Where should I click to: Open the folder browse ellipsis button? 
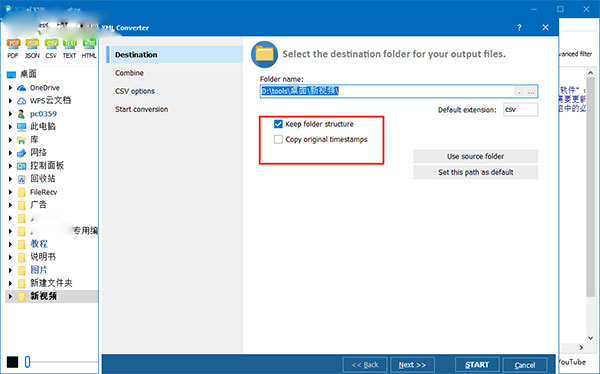(x=531, y=92)
